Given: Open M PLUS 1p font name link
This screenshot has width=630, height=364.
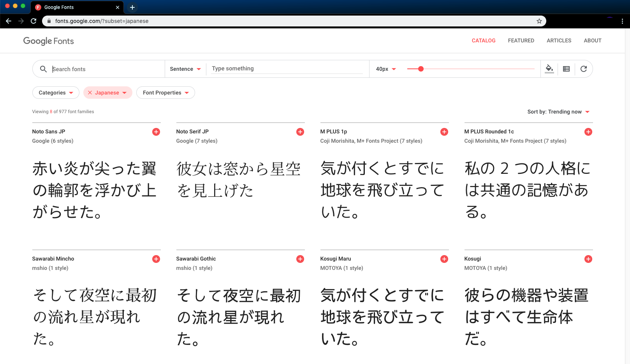Looking at the screenshot, I should 334,131.
